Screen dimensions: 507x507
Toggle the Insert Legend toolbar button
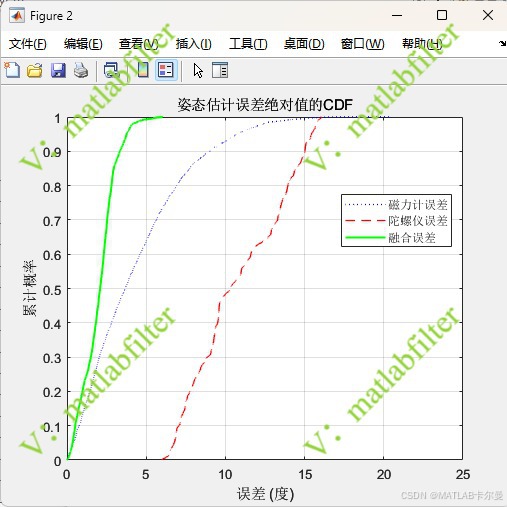[166, 70]
